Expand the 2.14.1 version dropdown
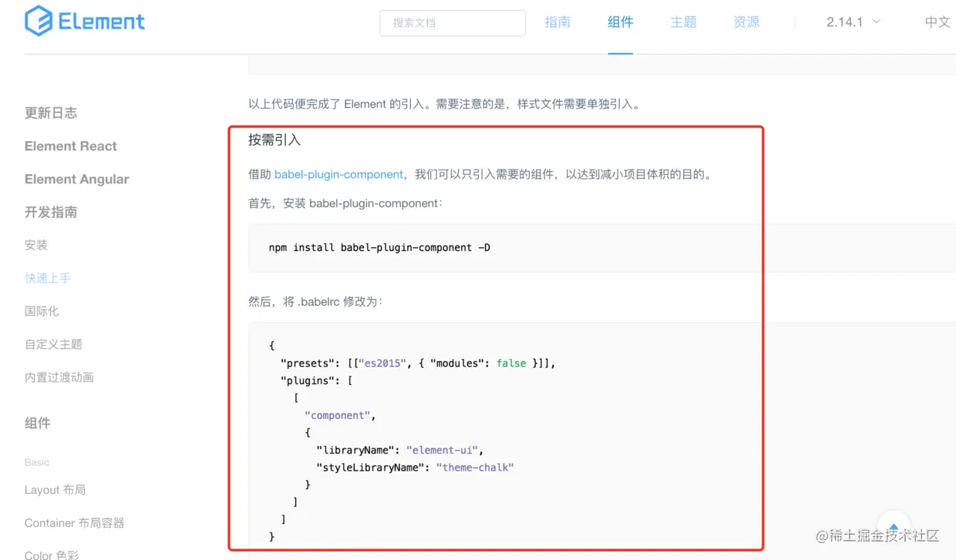 click(x=853, y=22)
